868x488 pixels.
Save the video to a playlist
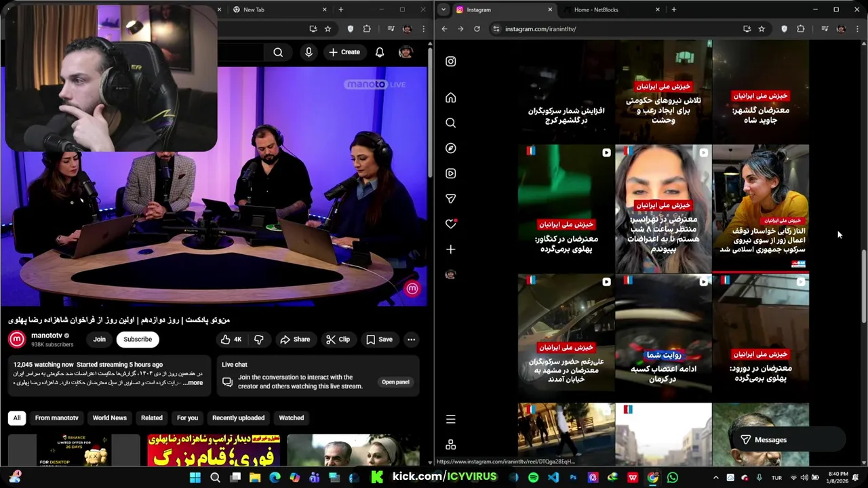pos(379,339)
